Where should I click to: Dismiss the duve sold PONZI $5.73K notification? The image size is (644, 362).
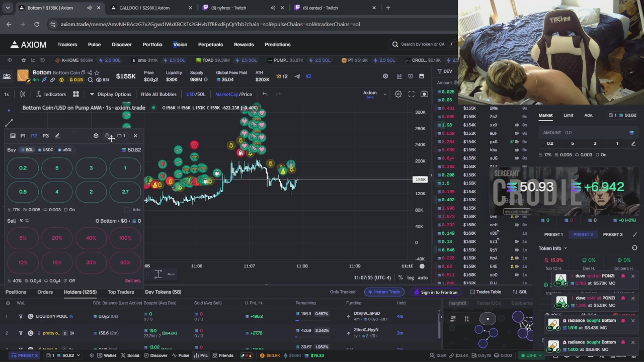pos(633,276)
